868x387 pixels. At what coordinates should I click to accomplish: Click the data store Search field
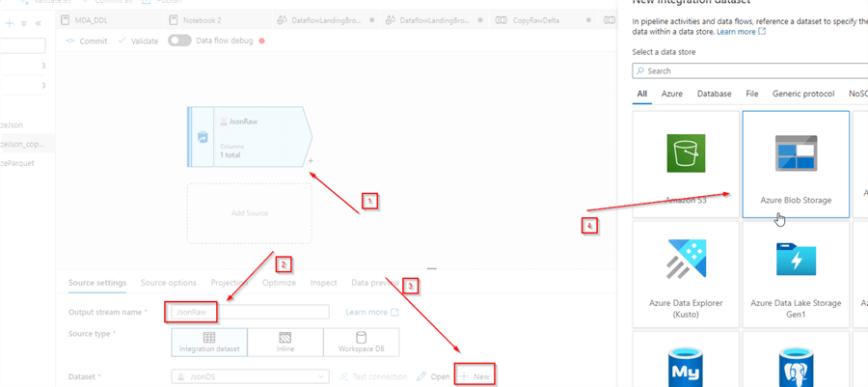click(750, 70)
